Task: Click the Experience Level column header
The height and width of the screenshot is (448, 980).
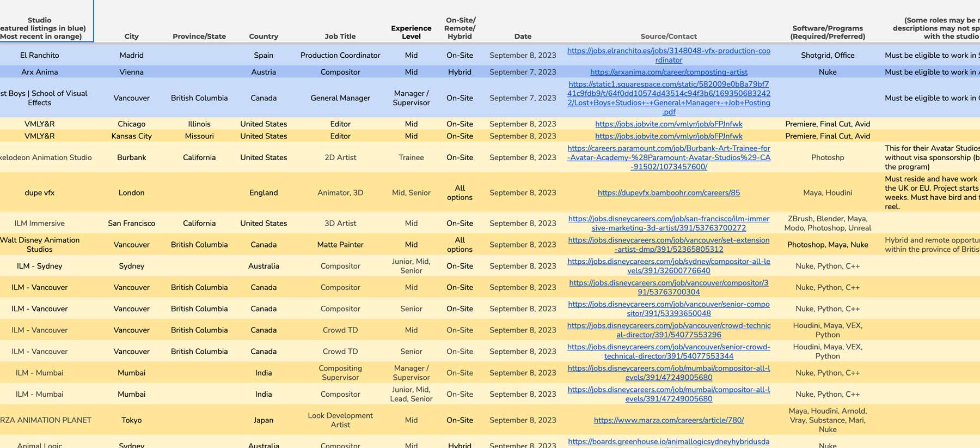Action: [x=411, y=32]
